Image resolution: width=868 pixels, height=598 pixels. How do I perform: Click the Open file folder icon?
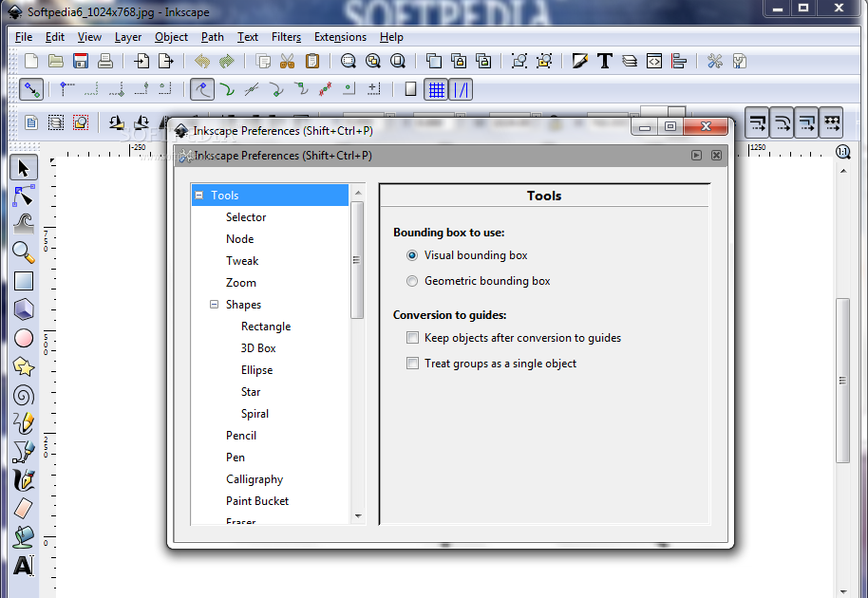(x=56, y=61)
